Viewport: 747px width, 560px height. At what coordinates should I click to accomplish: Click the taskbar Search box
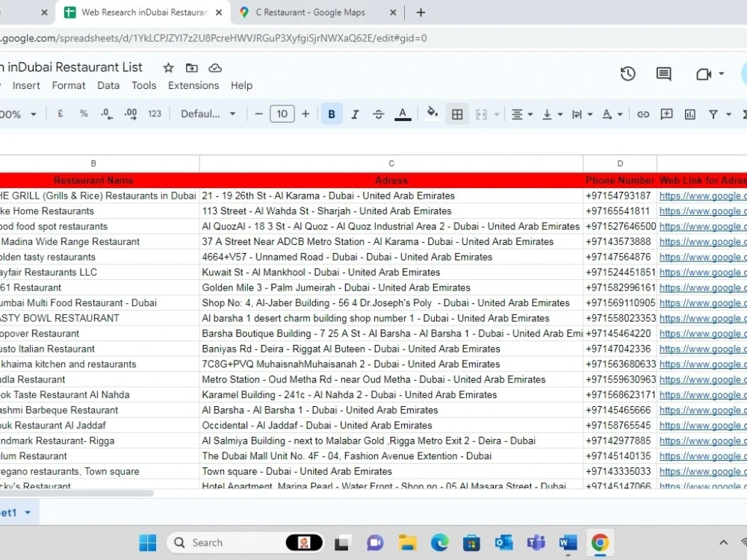pyautogui.click(x=245, y=542)
